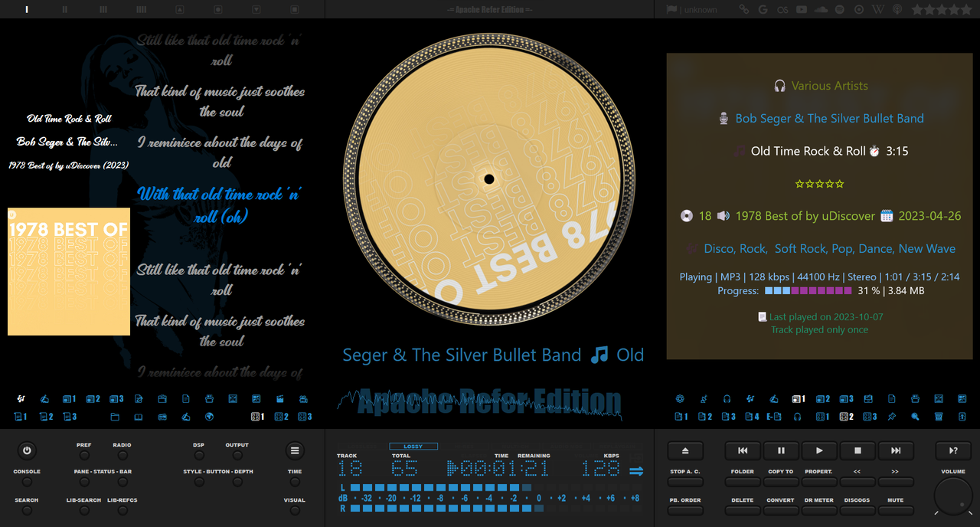The width and height of the screenshot is (980, 527).
Task: Open the book icon in left panel
Action: pos(139,417)
